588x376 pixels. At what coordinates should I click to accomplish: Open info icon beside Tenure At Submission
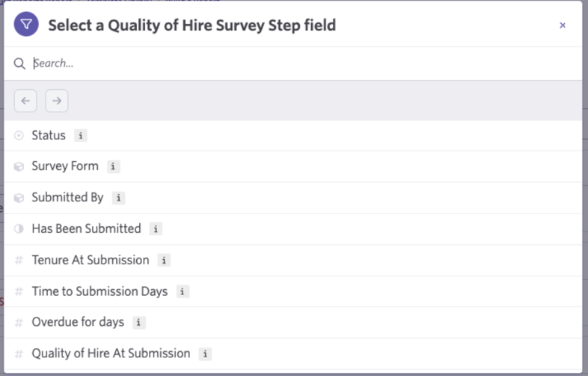tap(164, 260)
